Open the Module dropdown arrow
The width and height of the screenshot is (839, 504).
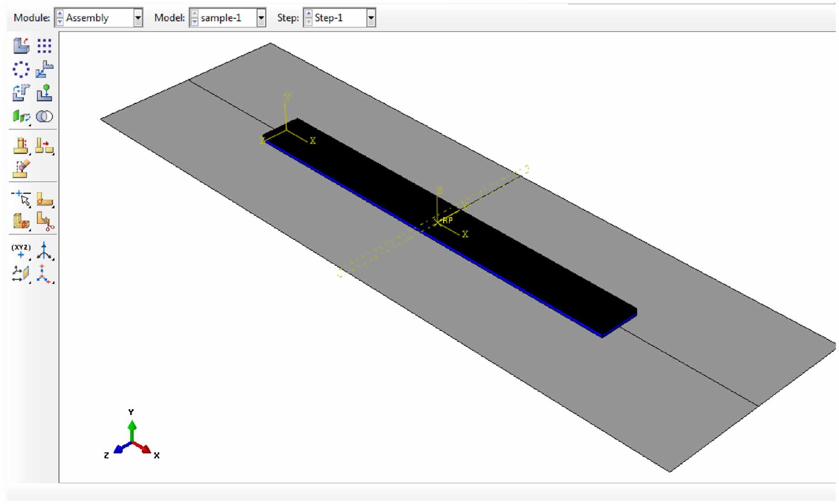coord(138,18)
